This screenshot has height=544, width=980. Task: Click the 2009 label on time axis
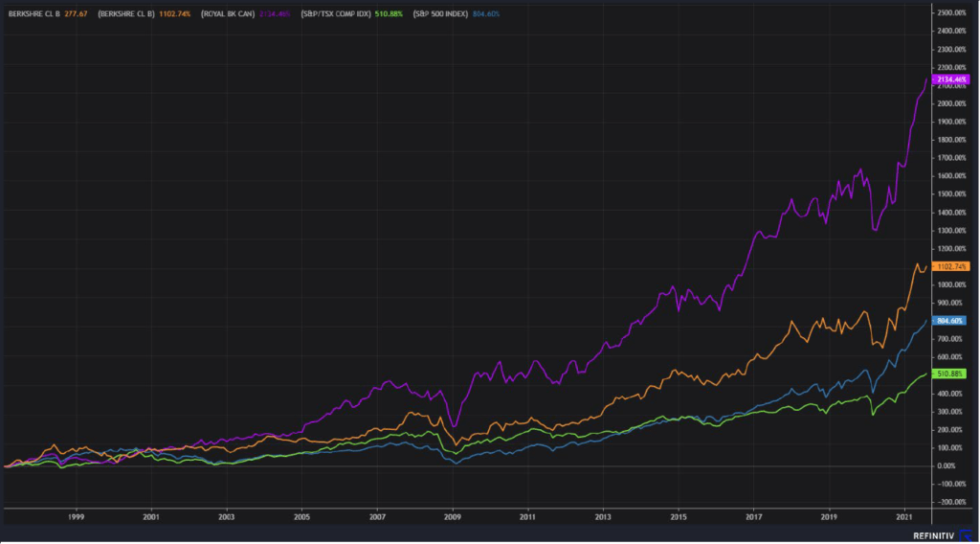[453, 517]
